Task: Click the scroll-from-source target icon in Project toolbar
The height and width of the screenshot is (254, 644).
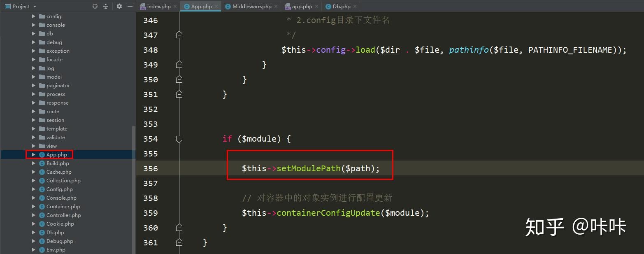Action: pos(94,6)
